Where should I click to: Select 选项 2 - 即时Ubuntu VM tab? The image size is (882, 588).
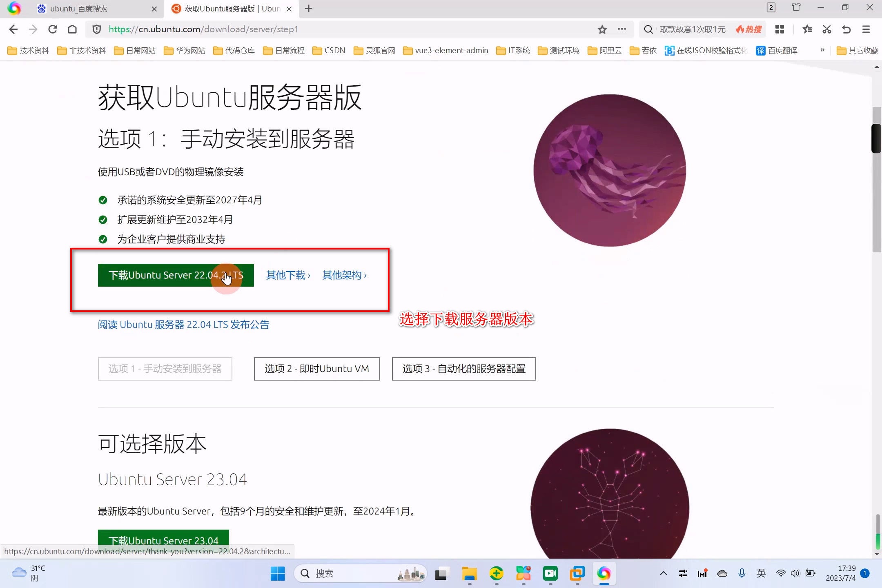[317, 369]
